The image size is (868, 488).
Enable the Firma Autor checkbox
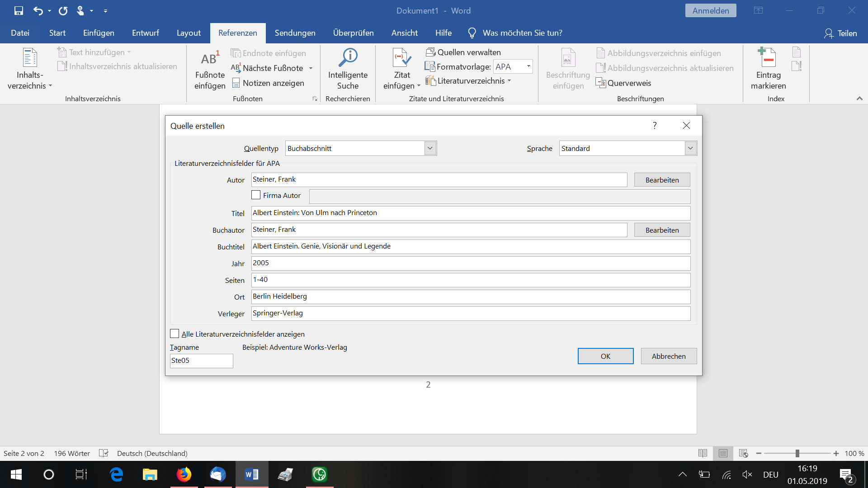pos(256,195)
